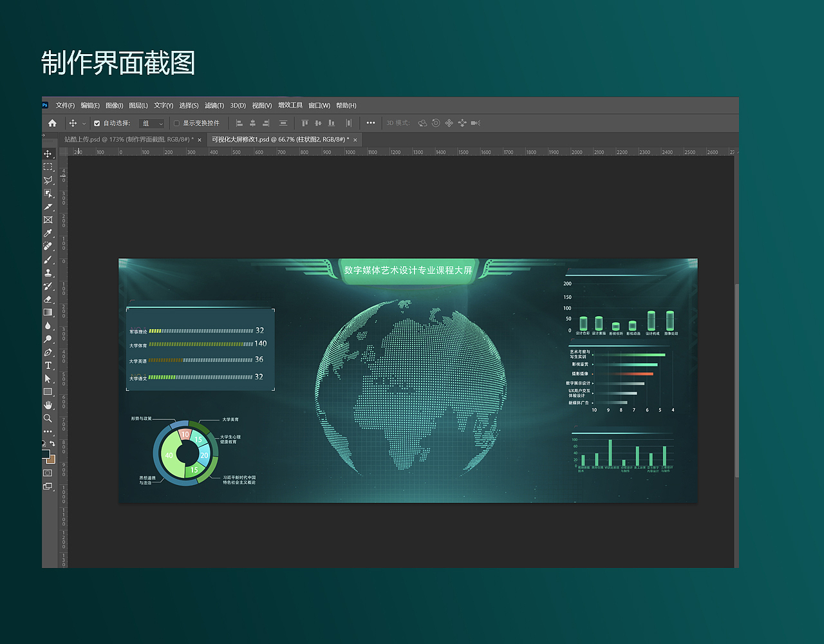The image size is (824, 644).
Task: Open the 图层(L) menu
Action: 138,106
